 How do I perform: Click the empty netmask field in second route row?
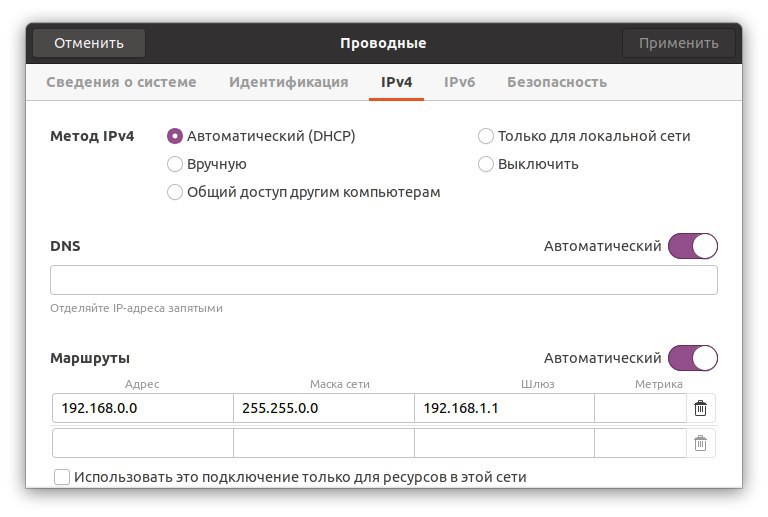click(x=324, y=444)
